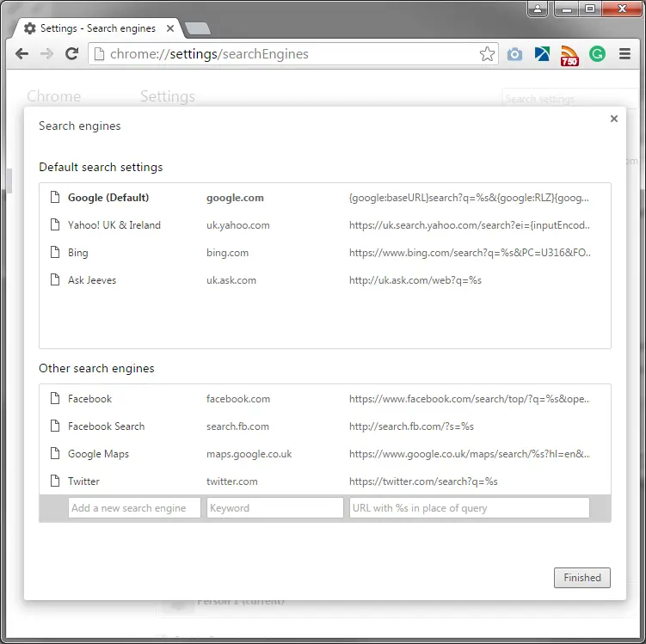
Task: Click the RSS 750 extension icon
Action: (x=569, y=55)
